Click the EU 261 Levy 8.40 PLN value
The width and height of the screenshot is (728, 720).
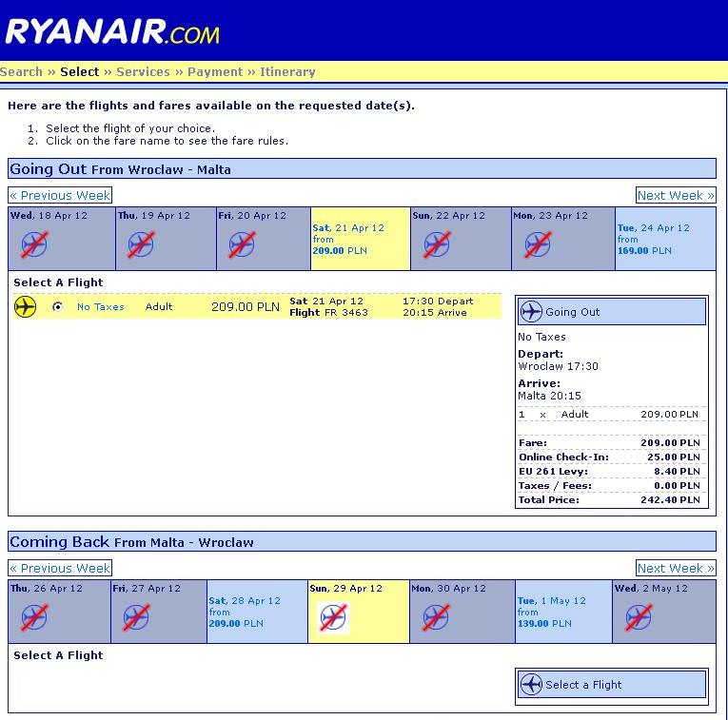pos(677,472)
